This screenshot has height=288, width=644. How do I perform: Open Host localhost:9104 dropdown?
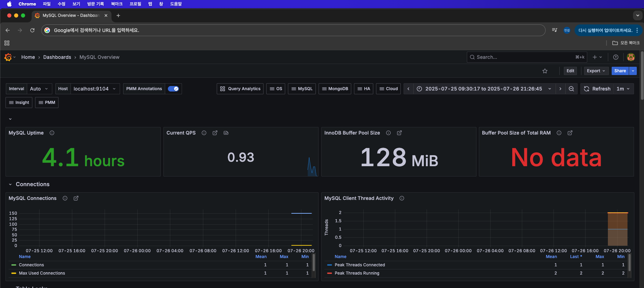(95, 89)
